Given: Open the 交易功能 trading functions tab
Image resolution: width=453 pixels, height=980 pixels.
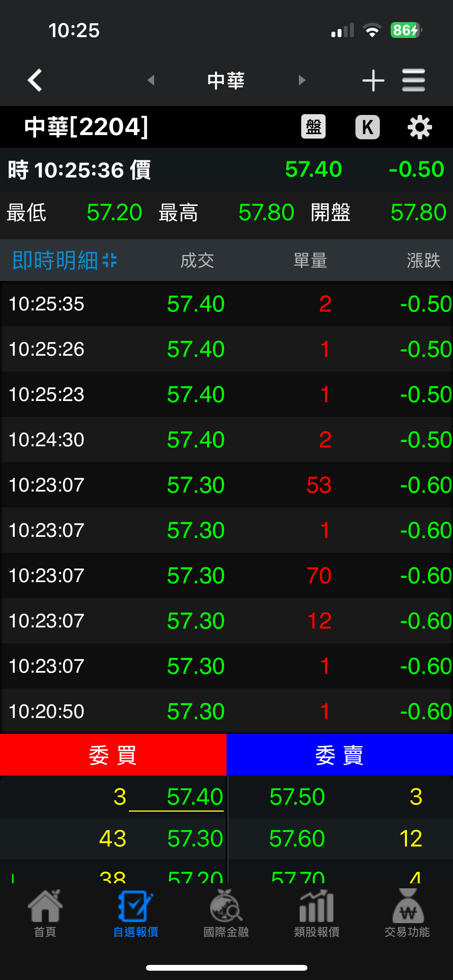Looking at the screenshot, I should (407, 913).
